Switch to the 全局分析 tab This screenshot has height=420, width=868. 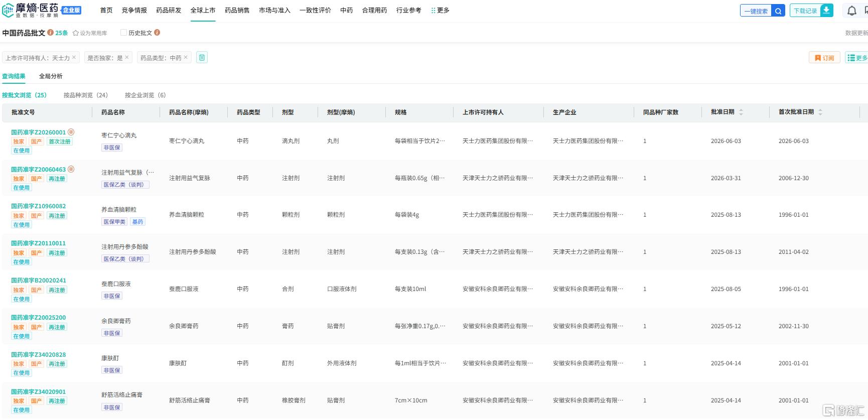pyautogui.click(x=51, y=76)
